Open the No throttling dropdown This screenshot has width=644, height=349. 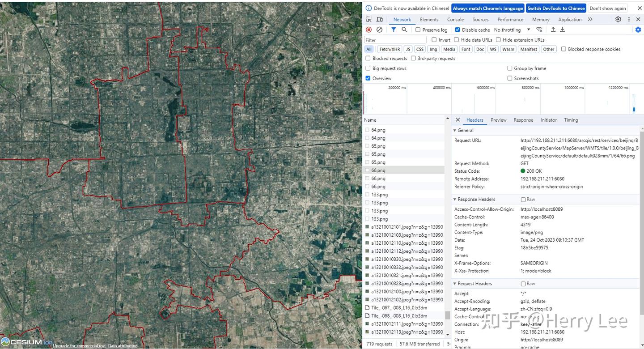pos(512,30)
